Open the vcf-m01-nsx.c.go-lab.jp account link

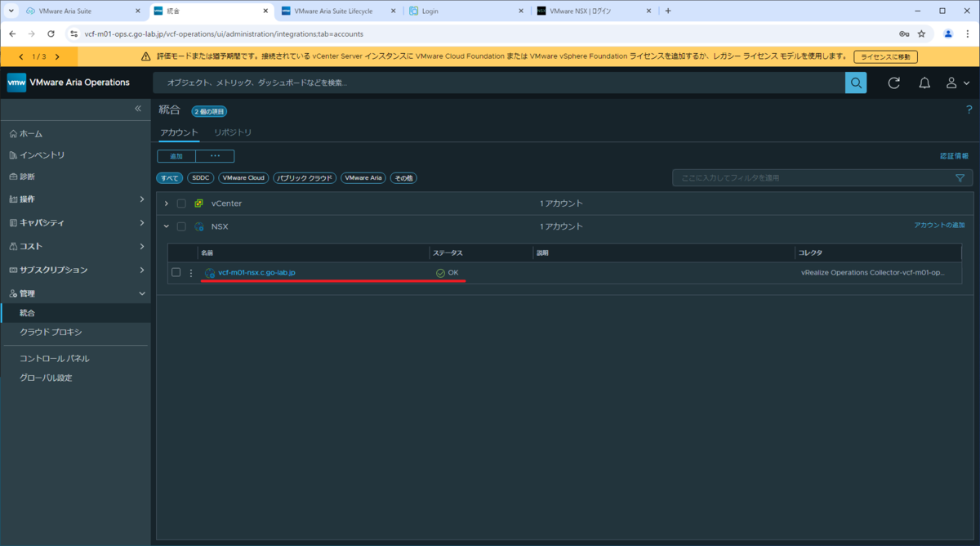tap(256, 272)
